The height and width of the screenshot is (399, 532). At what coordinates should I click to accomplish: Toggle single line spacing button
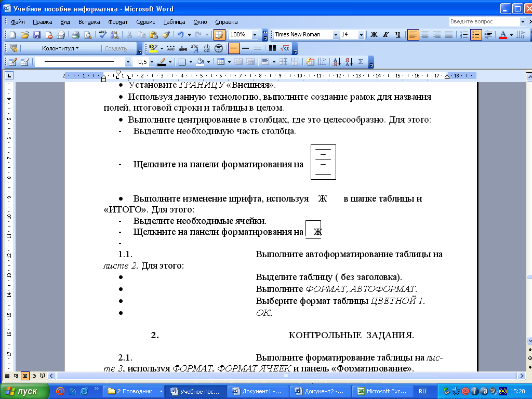(233, 48)
